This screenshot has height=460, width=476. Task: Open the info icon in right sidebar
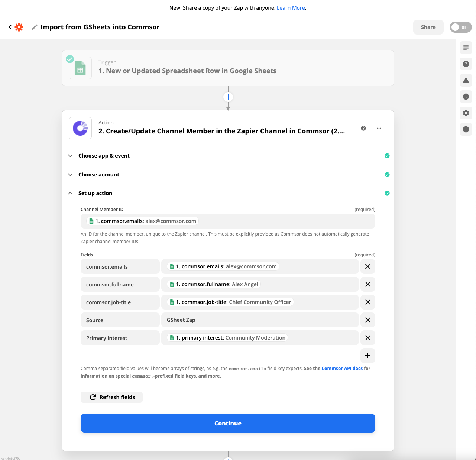click(466, 129)
